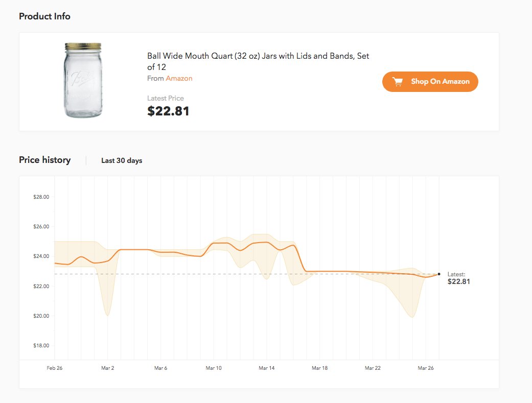Click the Mar 26 date label

[x=426, y=368]
